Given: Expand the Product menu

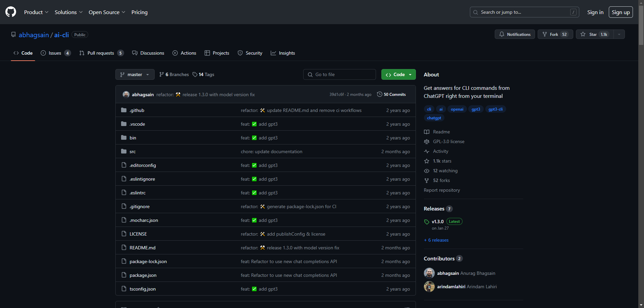Looking at the screenshot, I should point(36,12).
